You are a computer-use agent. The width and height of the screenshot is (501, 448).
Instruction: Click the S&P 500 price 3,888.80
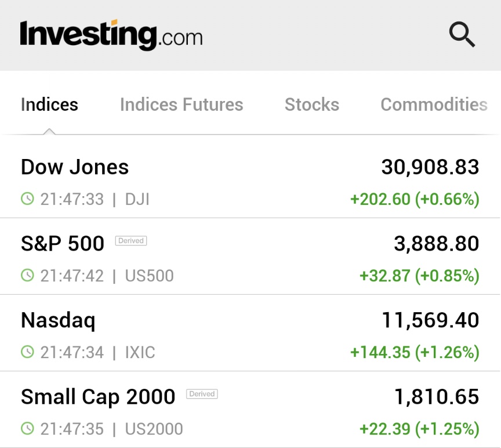tap(437, 244)
